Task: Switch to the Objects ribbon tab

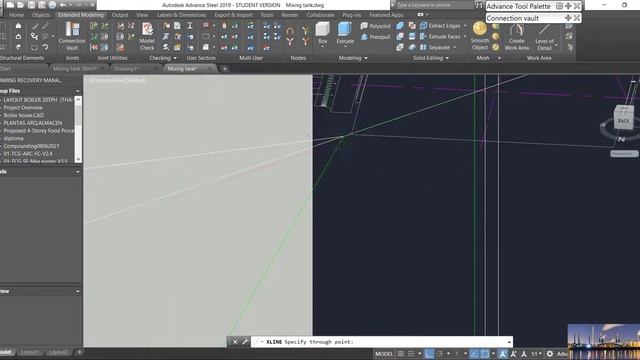Action: click(41, 15)
